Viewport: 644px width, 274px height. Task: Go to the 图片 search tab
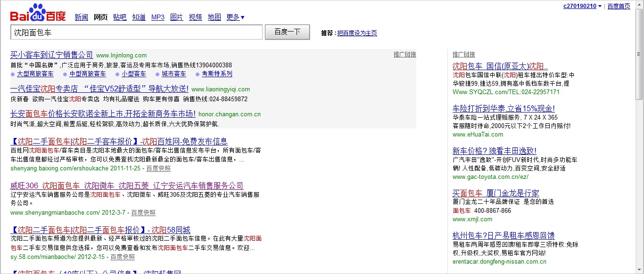(176, 17)
